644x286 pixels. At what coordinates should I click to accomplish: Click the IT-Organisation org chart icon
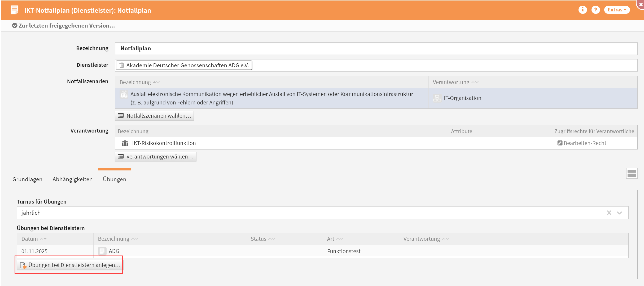tap(437, 98)
